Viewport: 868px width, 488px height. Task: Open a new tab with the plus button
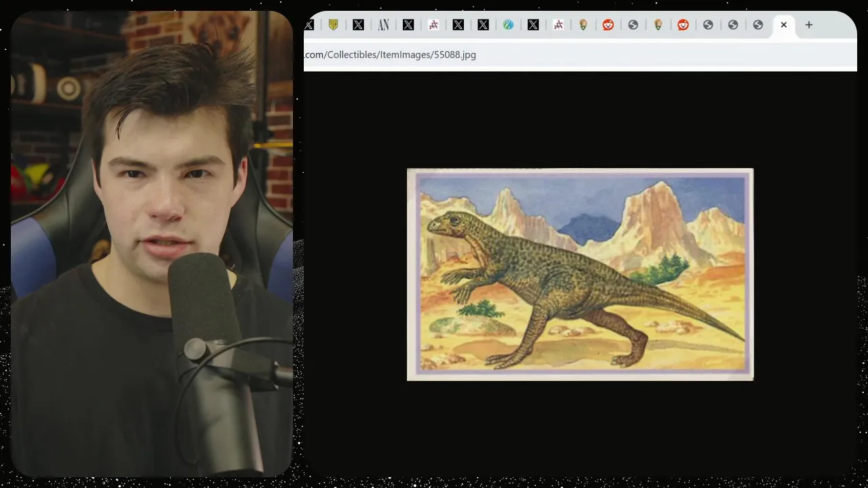(808, 25)
